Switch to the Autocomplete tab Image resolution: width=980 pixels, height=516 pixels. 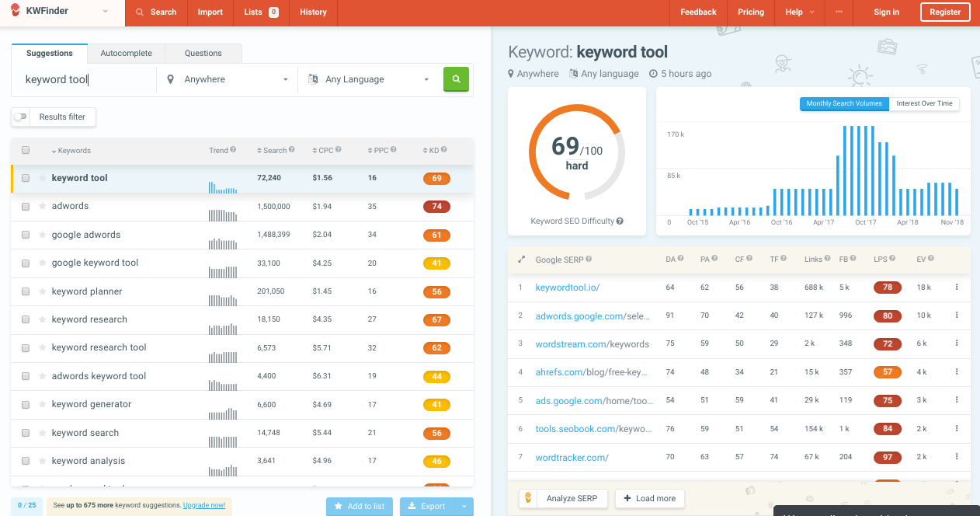(126, 54)
